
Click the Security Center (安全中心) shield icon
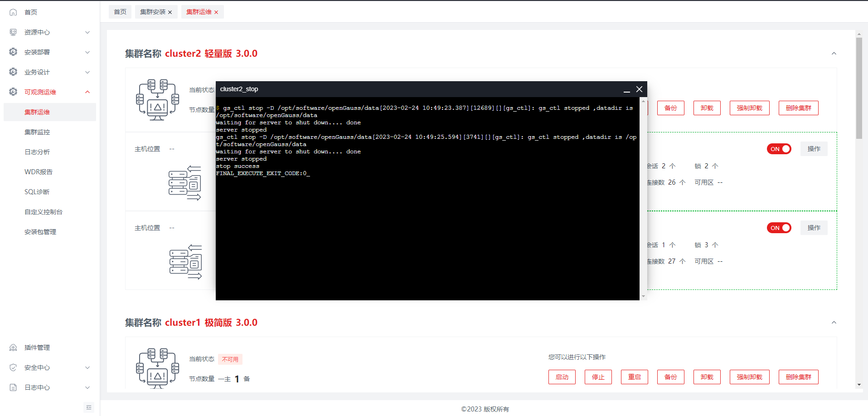[x=13, y=367]
